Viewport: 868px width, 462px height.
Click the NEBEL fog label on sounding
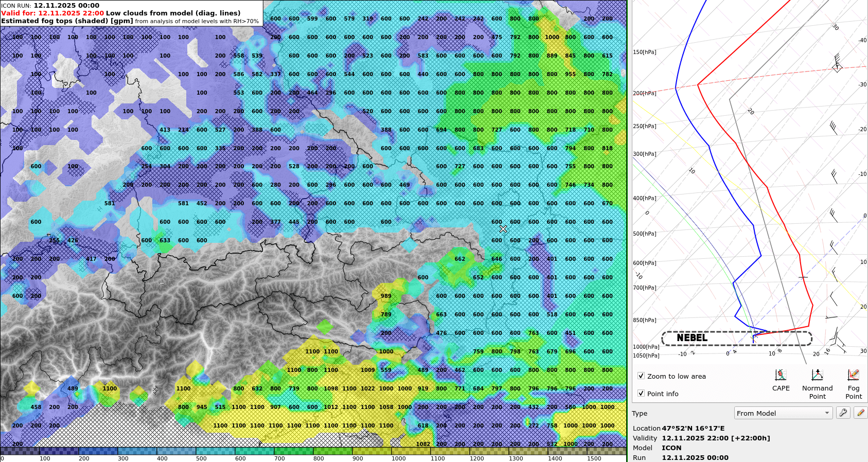692,338
